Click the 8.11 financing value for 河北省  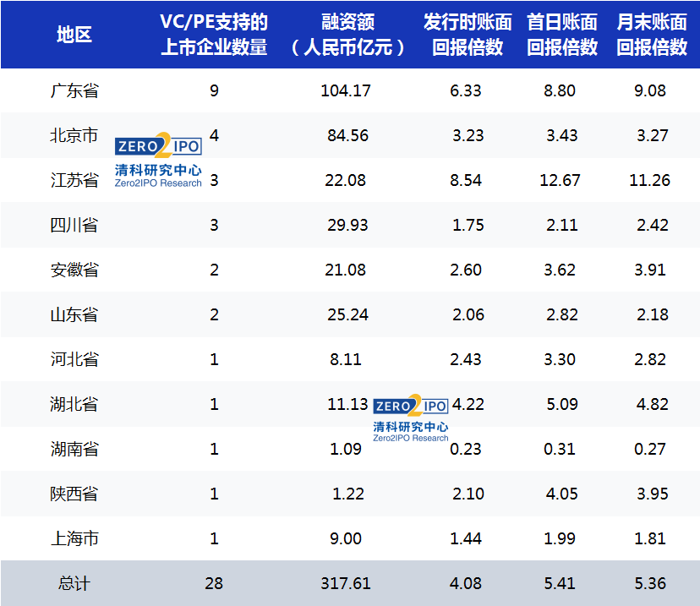tap(346, 359)
